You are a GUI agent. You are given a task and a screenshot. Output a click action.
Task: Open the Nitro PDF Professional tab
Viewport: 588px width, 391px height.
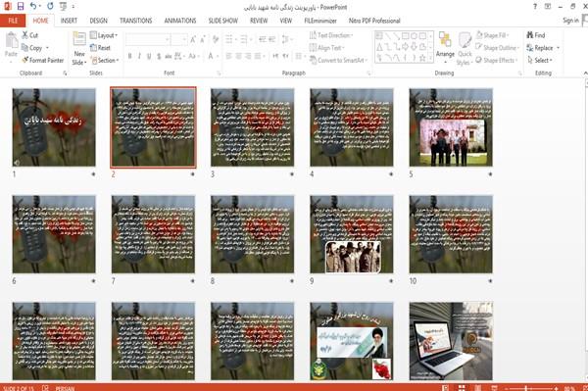click(374, 21)
